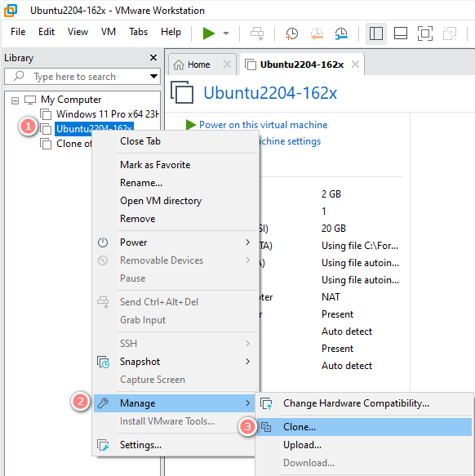The width and height of the screenshot is (475, 476).
Task: Select the Clone of VM entry
Action: click(73, 144)
